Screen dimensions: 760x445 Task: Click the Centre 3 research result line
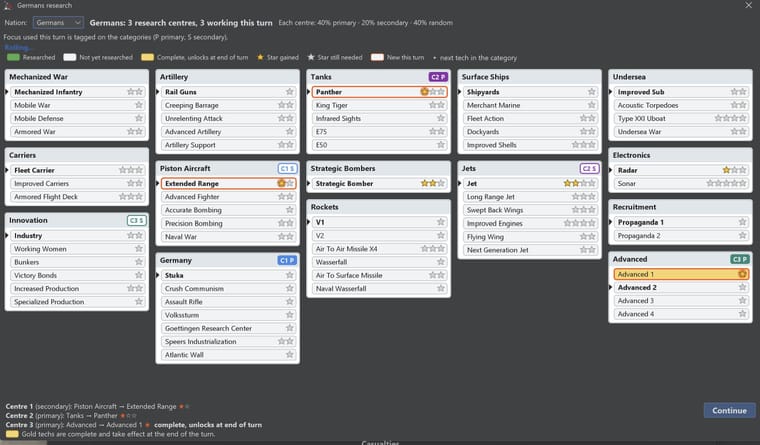pyautogui.click(x=134, y=425)
